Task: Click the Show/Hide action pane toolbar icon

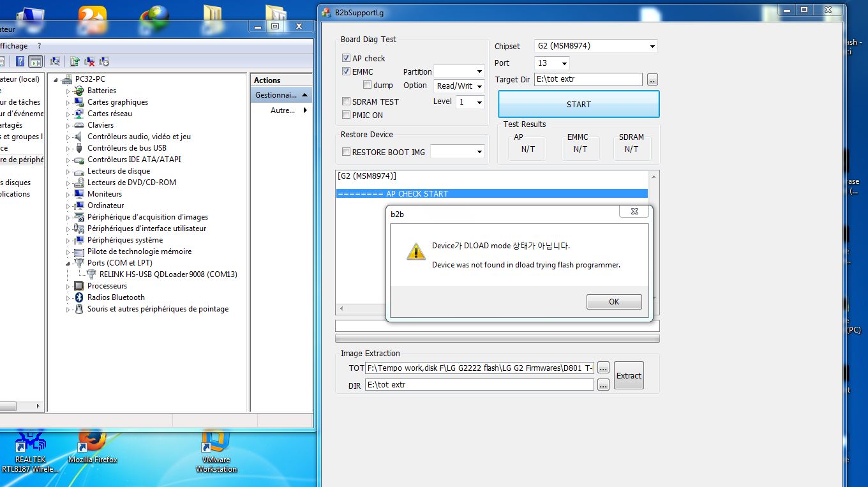Action: click(x=36, y=61)
